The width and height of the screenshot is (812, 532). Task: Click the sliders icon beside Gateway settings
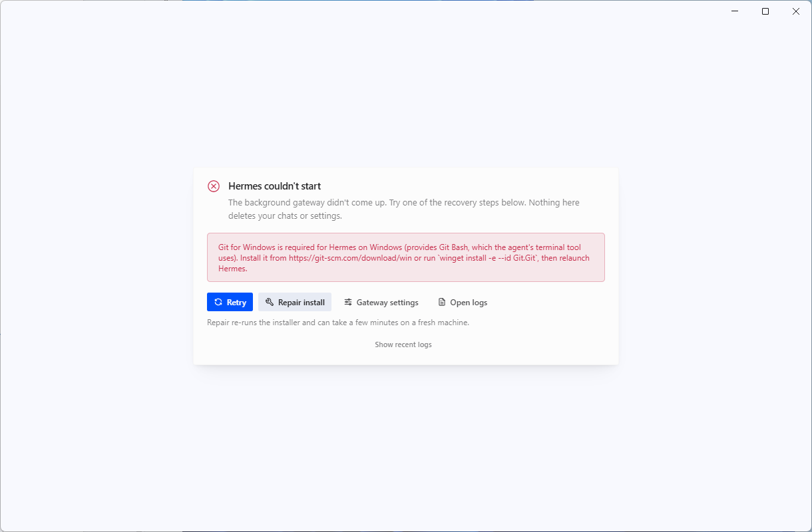pos(348,302)
